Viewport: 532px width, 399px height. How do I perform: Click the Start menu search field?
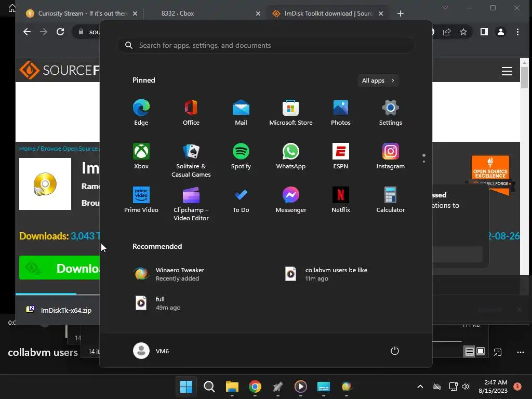[266, 46]
